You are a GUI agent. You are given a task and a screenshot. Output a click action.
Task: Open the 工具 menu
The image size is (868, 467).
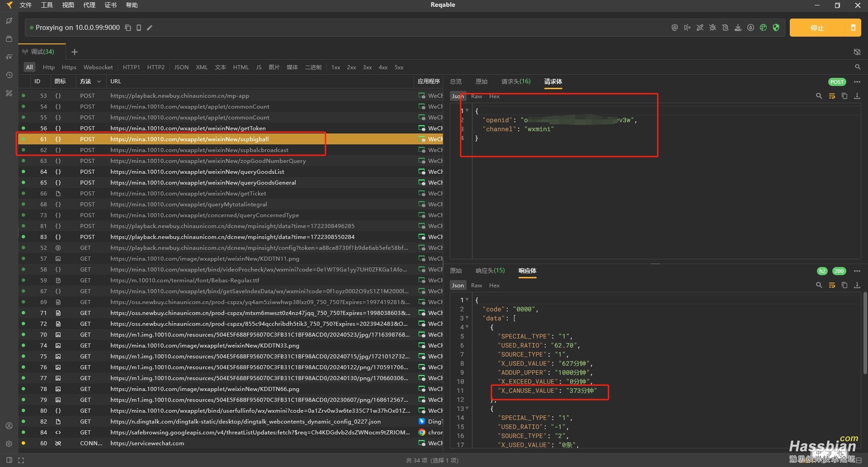(47, 5)
